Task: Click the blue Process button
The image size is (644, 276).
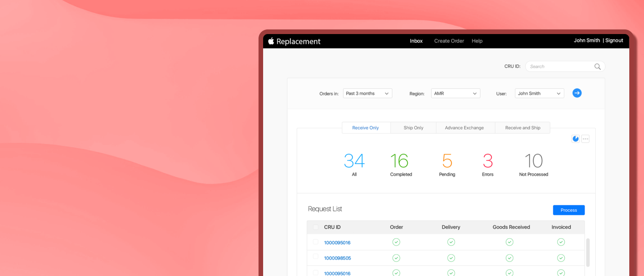Action: tap(569, 210)
